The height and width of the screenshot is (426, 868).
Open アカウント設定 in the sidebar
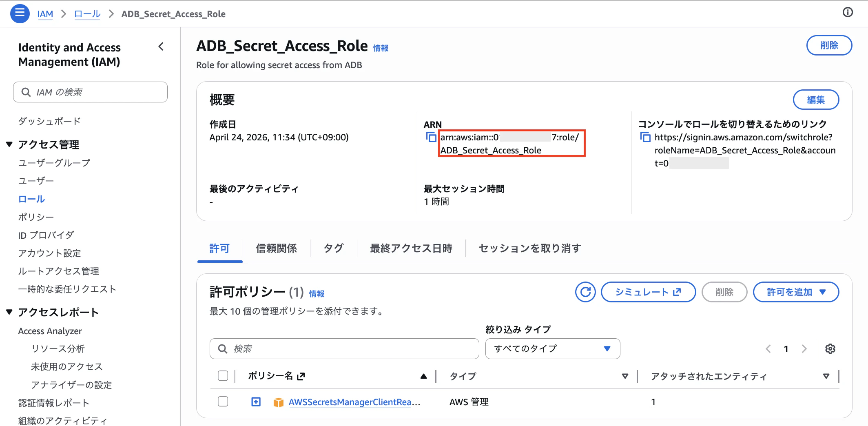coord(49,253)
